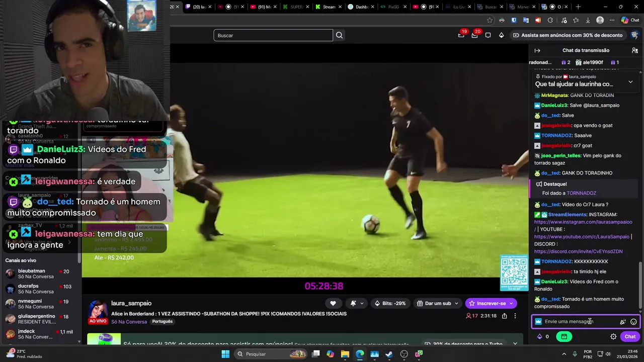Open the browser Downloads arrow icon
644x362 pixels.
pos(588,20)
